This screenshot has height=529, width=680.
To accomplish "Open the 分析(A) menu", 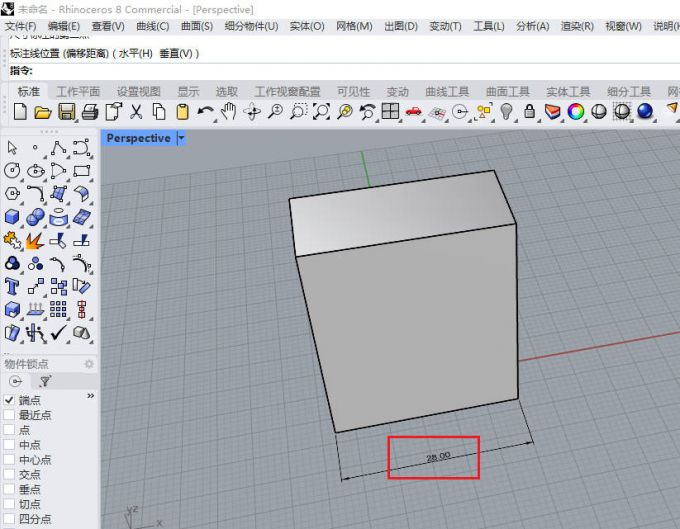I will (533, 26).
